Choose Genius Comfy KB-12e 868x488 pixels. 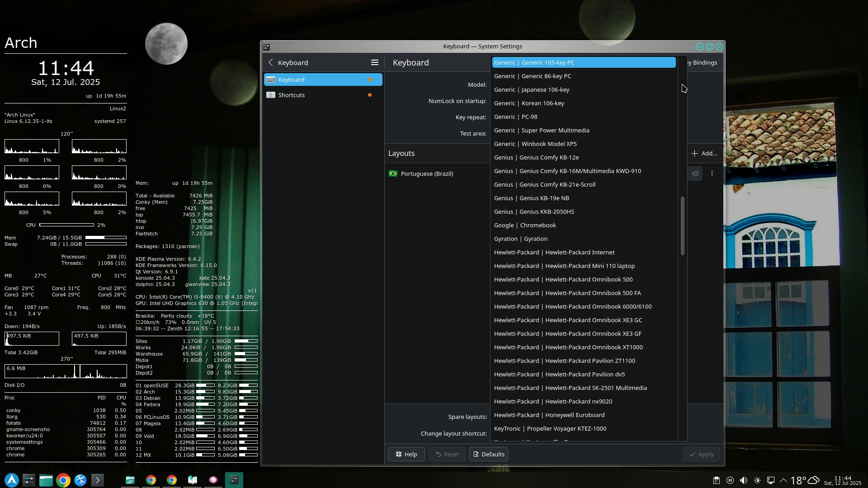point(584,157)
